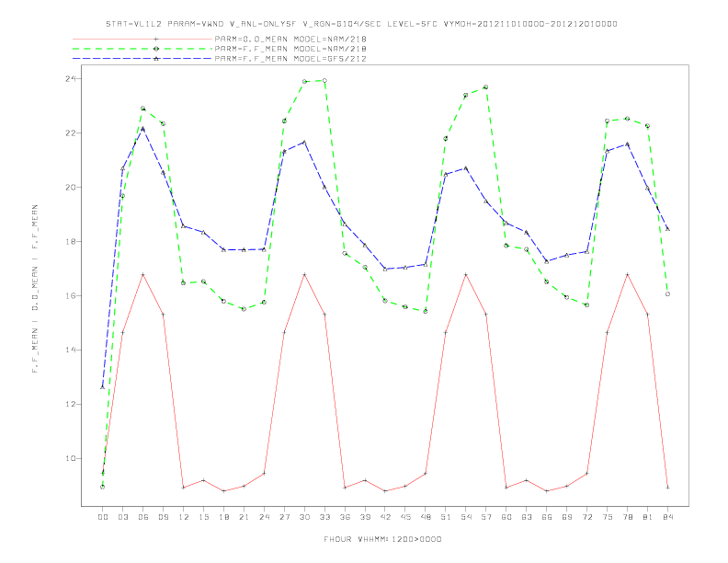Image resolution: width=728 pixels, height=563 pixels.
Task: Click red plus data point at hour 06
Action: [143, 274]
